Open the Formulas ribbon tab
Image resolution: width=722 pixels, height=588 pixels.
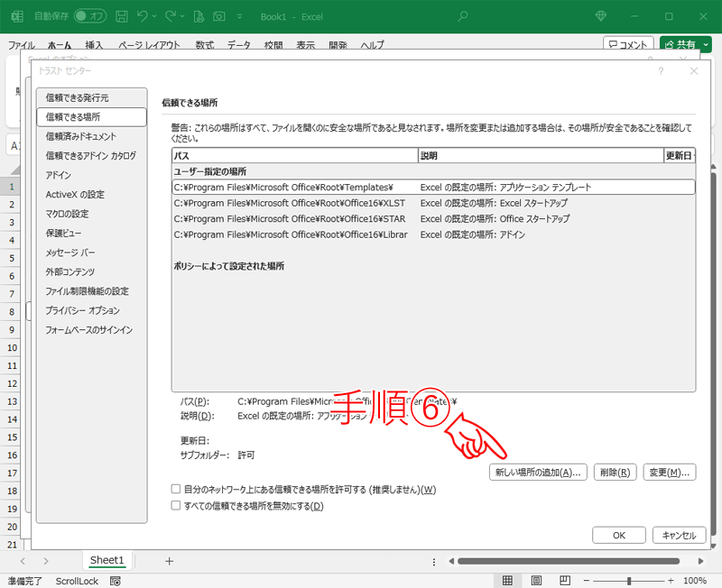click(x=205, y=45)
